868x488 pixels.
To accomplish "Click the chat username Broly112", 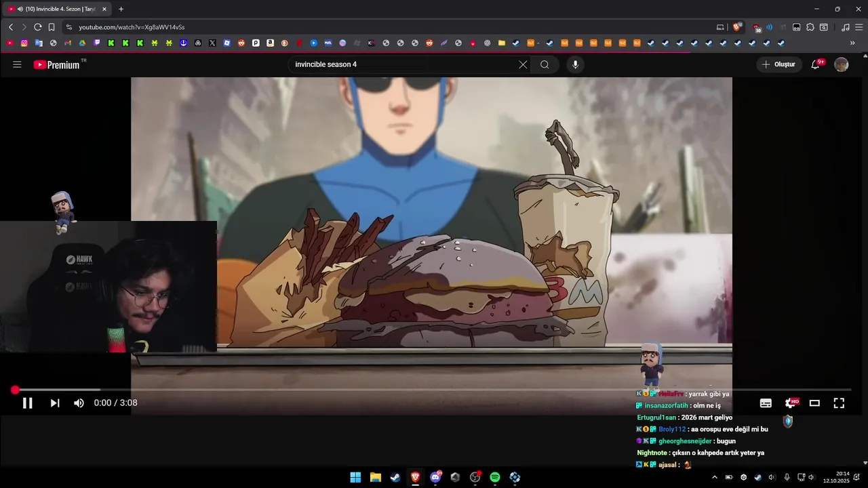I will (x=672, y=429).
